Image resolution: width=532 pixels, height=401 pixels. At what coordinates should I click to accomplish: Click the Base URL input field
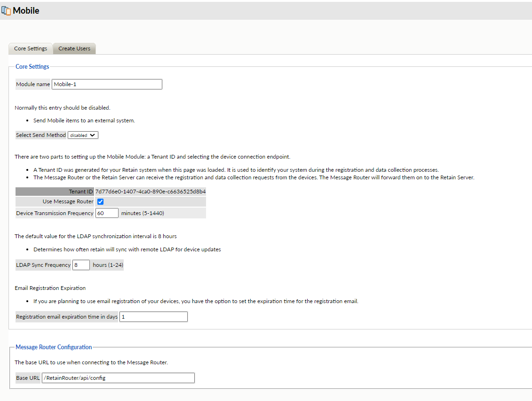coord(118,378)
